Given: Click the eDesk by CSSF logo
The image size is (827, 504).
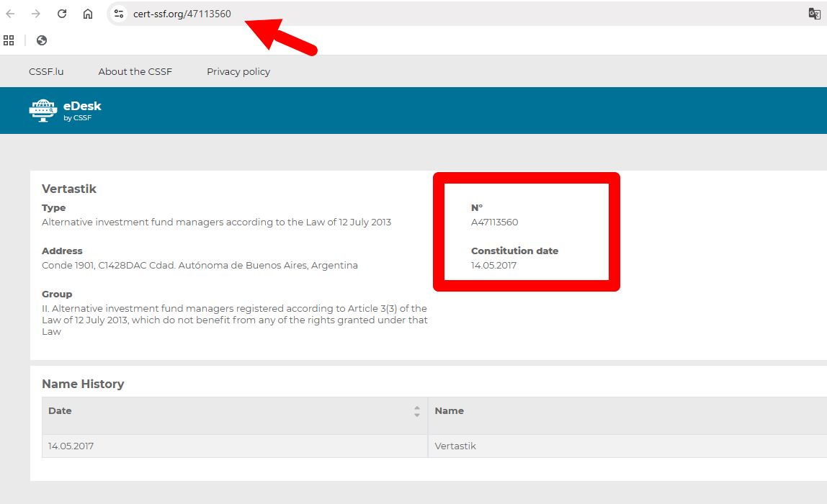Looking at the screenshot, I should click(65, 111).
